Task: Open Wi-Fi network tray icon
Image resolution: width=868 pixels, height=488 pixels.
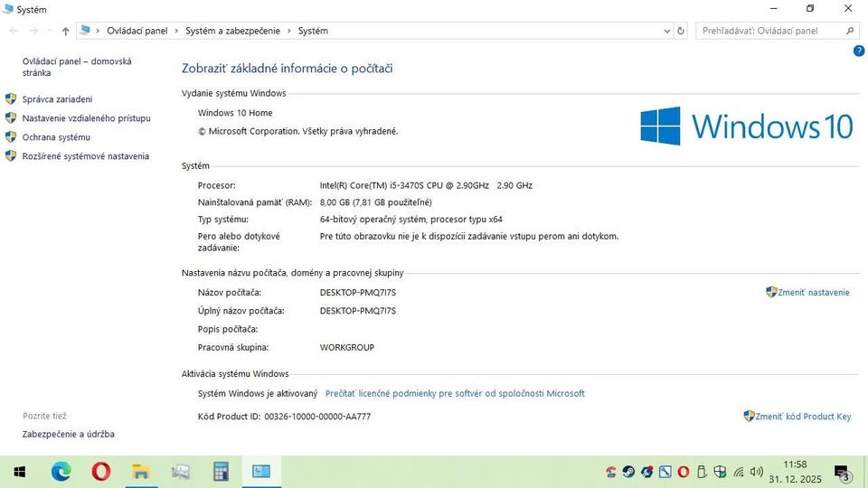Action: point(739,473)
